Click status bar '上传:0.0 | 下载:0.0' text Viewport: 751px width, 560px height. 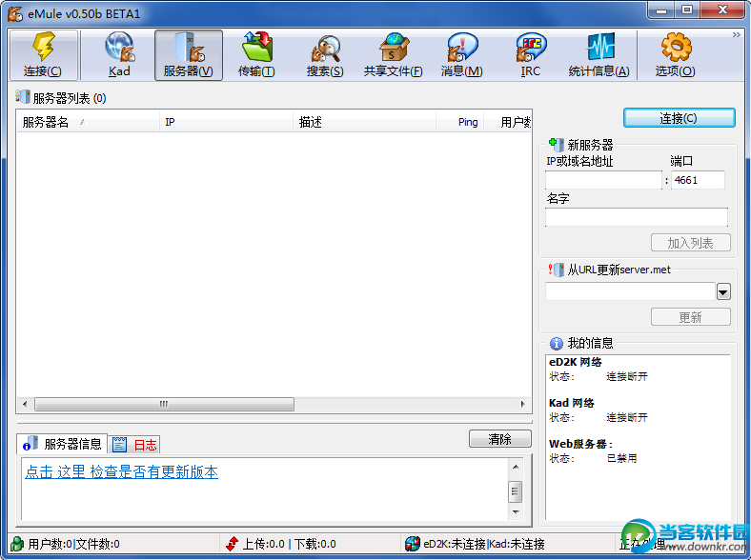(290, 544)
